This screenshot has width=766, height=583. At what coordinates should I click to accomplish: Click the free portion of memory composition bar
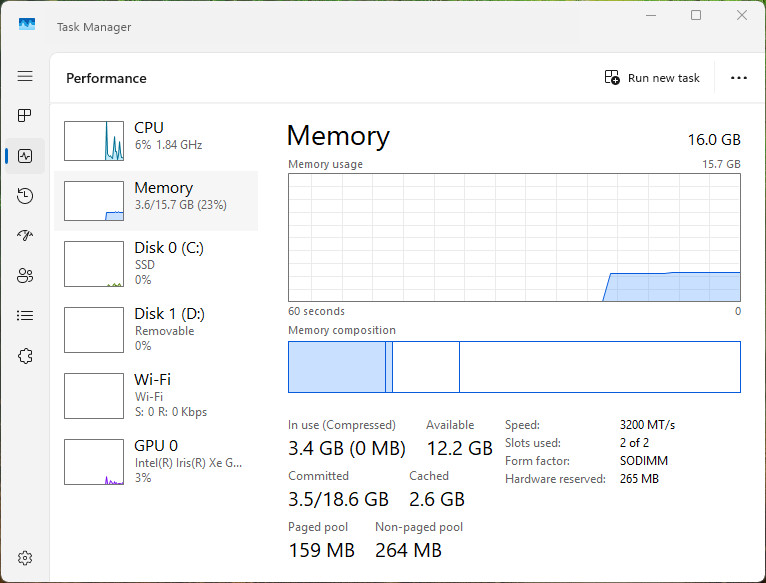(x=600, y=367)
